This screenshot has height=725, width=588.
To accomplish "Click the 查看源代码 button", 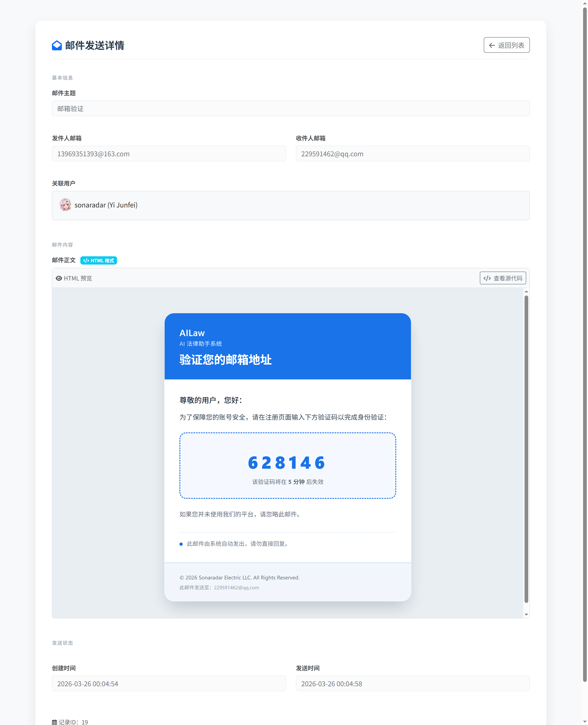I will [x=503, y=278].
